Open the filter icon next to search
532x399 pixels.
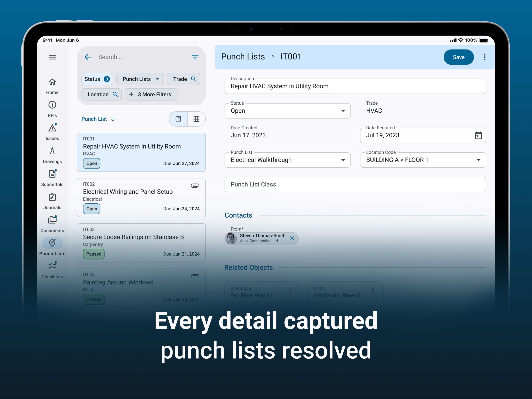tap(195, 57)
